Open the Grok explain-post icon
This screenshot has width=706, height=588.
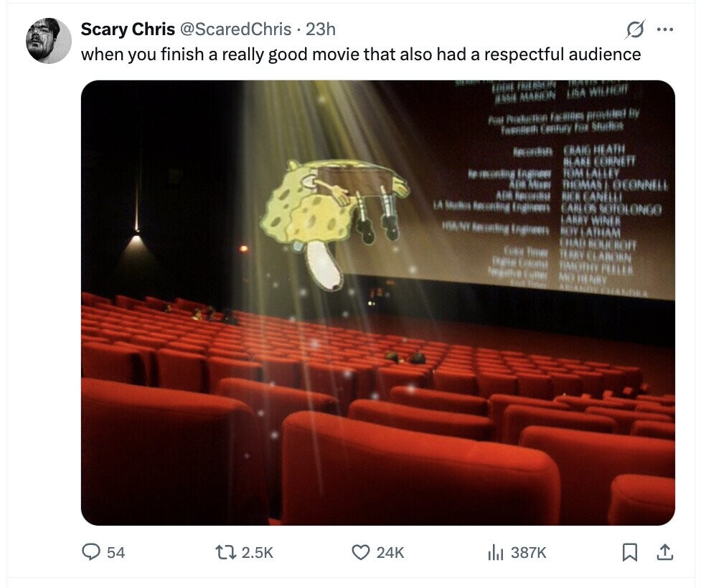635,29
